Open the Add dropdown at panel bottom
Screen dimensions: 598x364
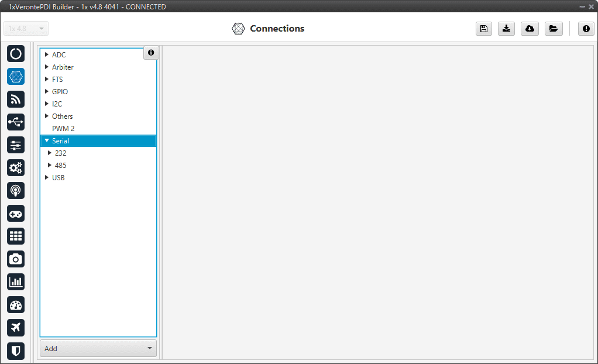tap(98, 348)
